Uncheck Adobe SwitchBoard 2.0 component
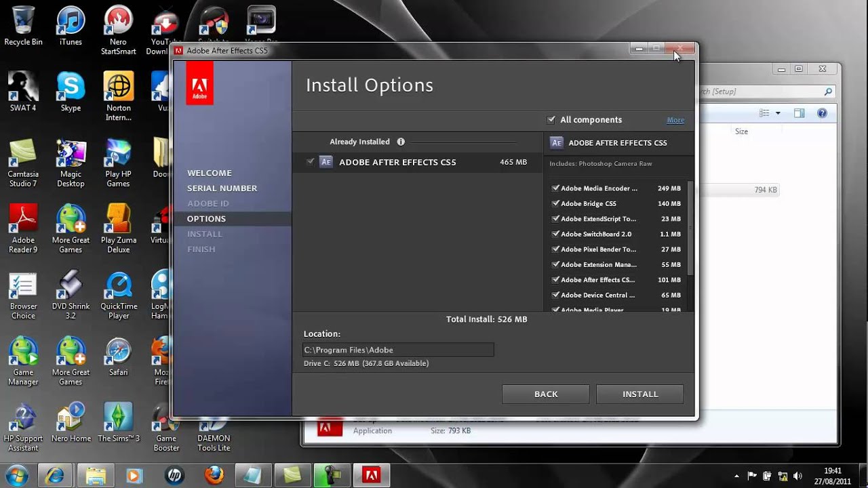This screenshot has height=488, width=868. click(555, 234)
